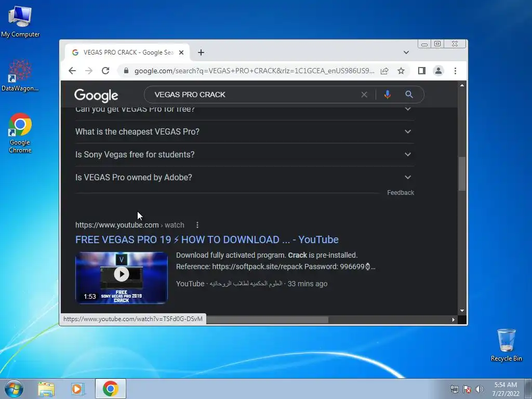The width and height of the screenshot is (532, 399).
Task: Click the Show desktop button
Action: 528,389
